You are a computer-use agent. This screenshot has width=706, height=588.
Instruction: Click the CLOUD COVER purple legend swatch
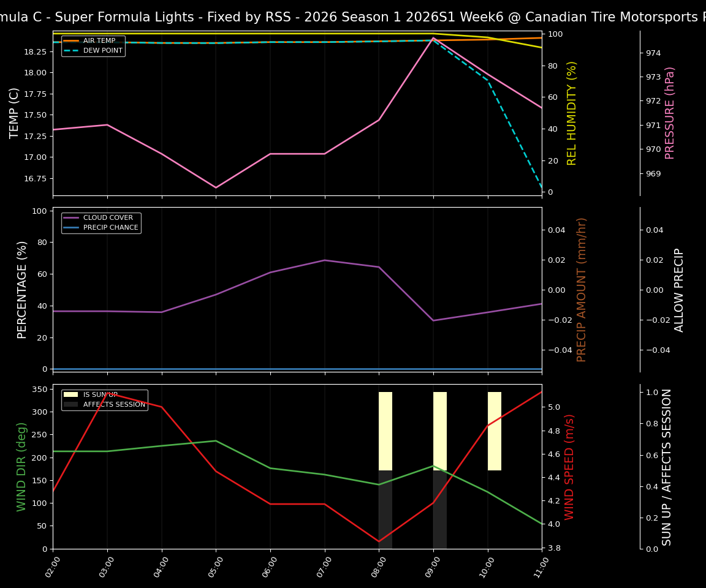(x=72, y=217)
